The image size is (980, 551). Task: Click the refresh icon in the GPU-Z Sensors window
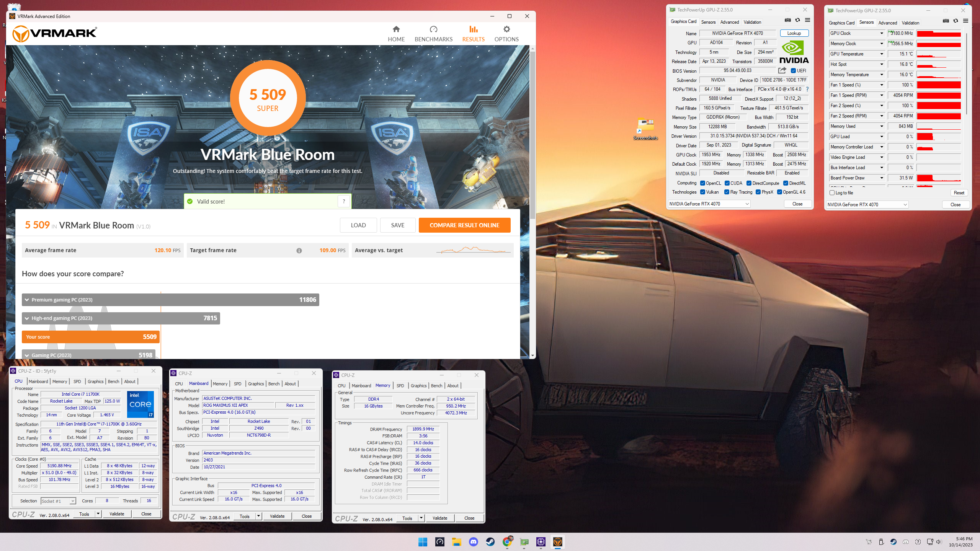[x=955, y=21]
